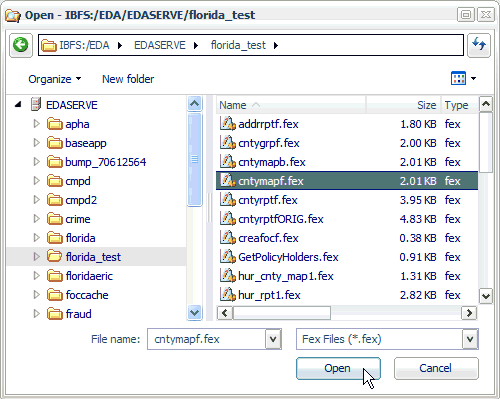Open the Organize menu

click(x=54, y=79)
